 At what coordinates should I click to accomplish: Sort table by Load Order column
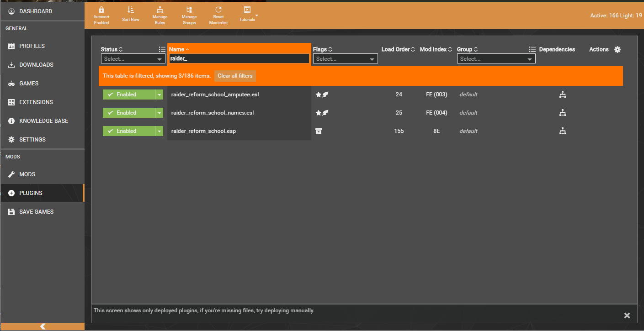click(x=398, y=49)
